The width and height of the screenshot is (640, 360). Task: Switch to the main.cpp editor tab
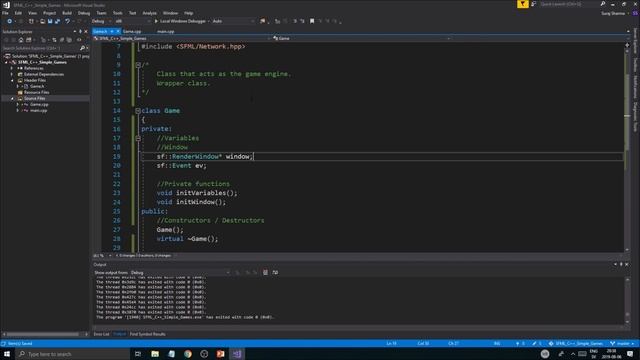pos(166,31)
